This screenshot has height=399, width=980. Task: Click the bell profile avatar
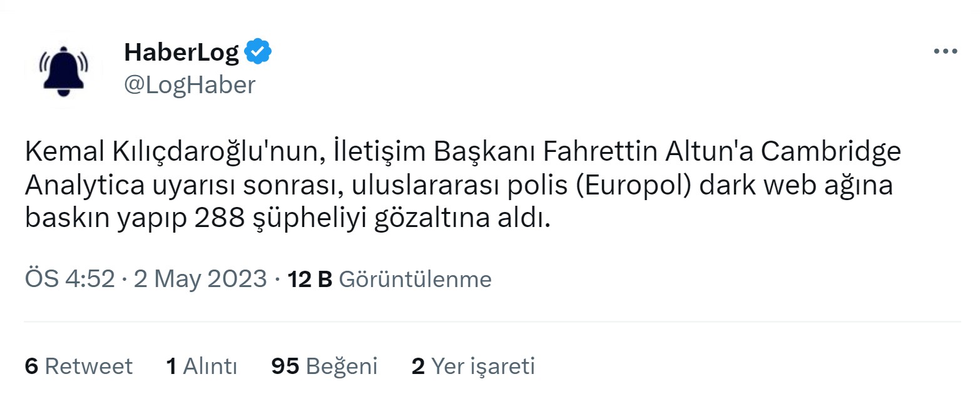(x=63, y=71)
